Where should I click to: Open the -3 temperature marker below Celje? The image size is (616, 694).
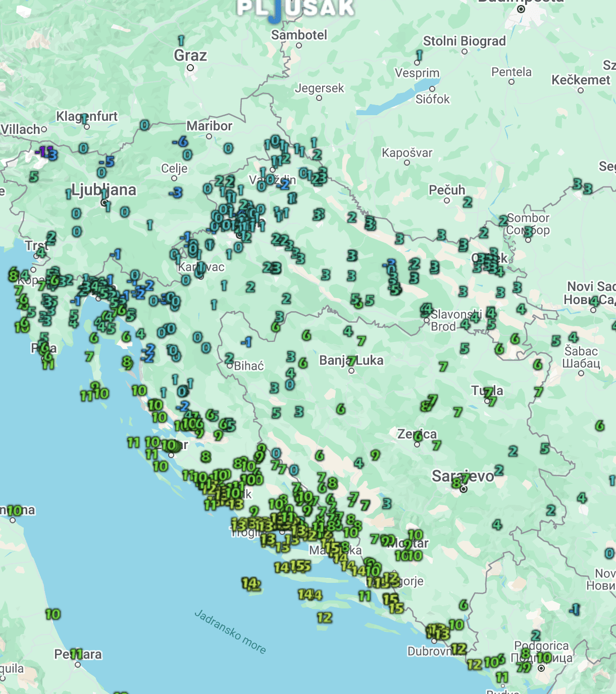(x=175, y=192)
